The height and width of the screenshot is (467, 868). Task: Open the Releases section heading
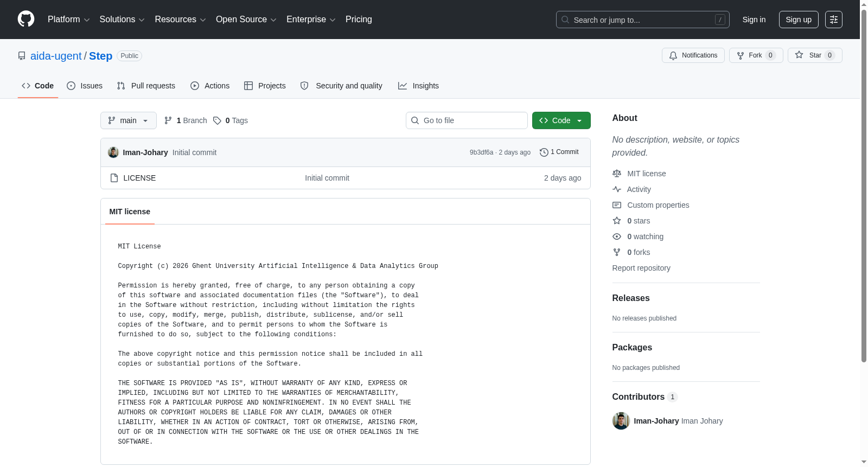click(631, 298)
